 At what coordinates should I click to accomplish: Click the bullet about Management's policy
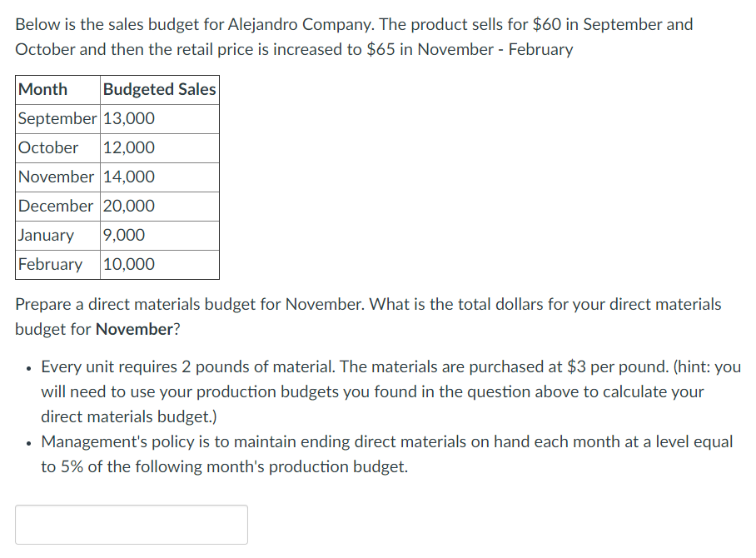click(387, 454)
